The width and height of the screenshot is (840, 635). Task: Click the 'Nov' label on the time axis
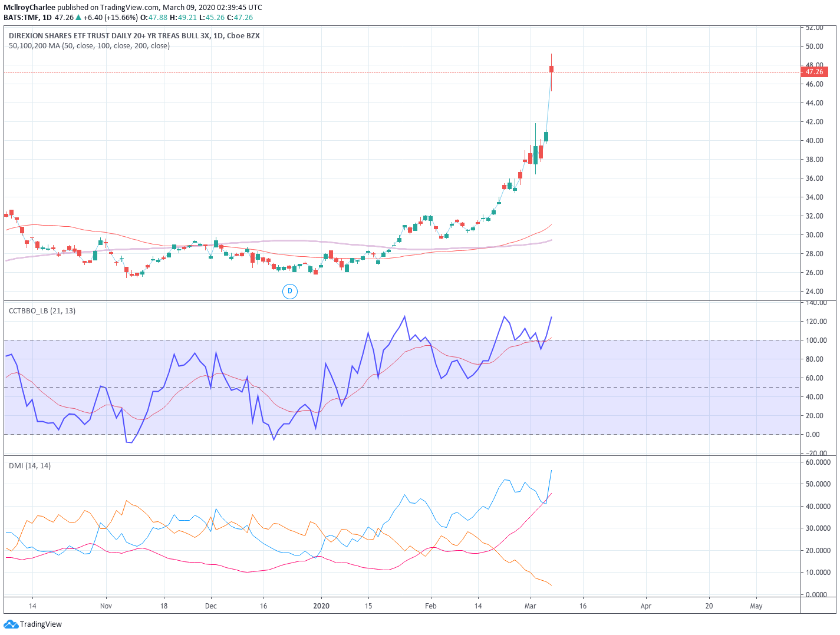[106, 606]
